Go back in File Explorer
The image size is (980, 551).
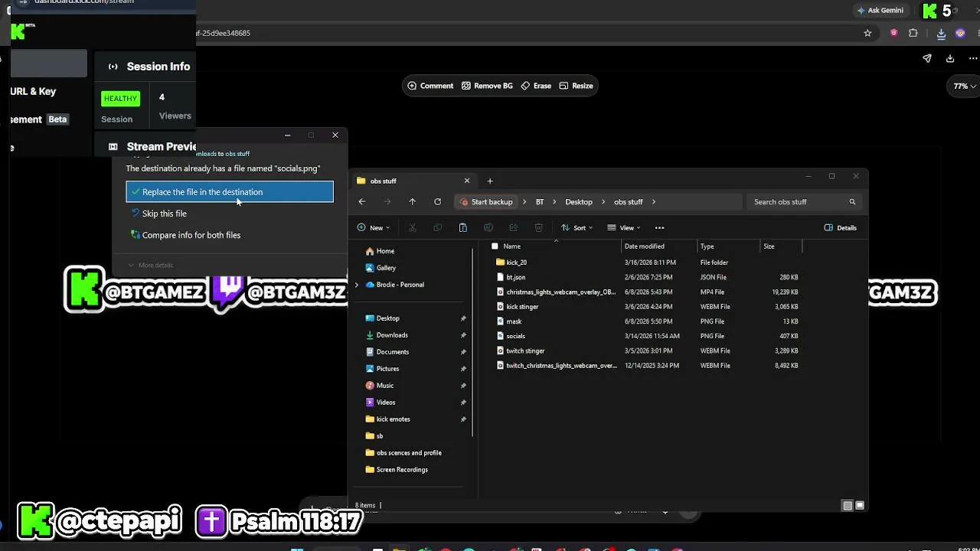click(x=362, y=202)
